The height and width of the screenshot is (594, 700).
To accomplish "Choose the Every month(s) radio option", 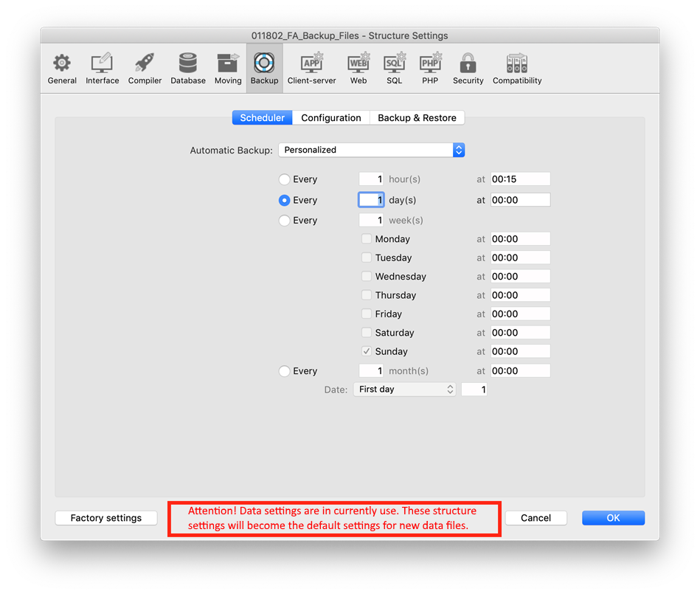I will [285, 371].
